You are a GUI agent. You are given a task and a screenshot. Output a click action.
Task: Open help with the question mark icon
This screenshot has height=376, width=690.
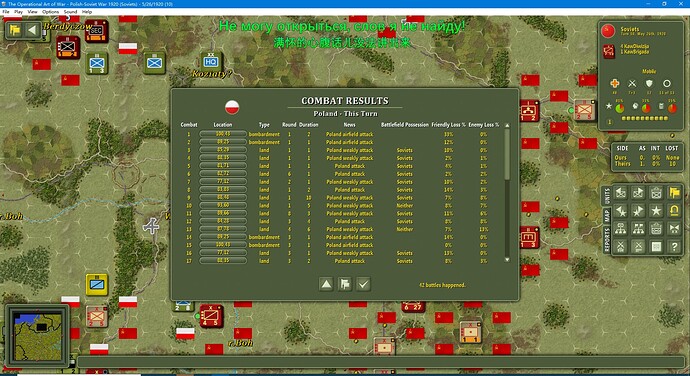674,247
